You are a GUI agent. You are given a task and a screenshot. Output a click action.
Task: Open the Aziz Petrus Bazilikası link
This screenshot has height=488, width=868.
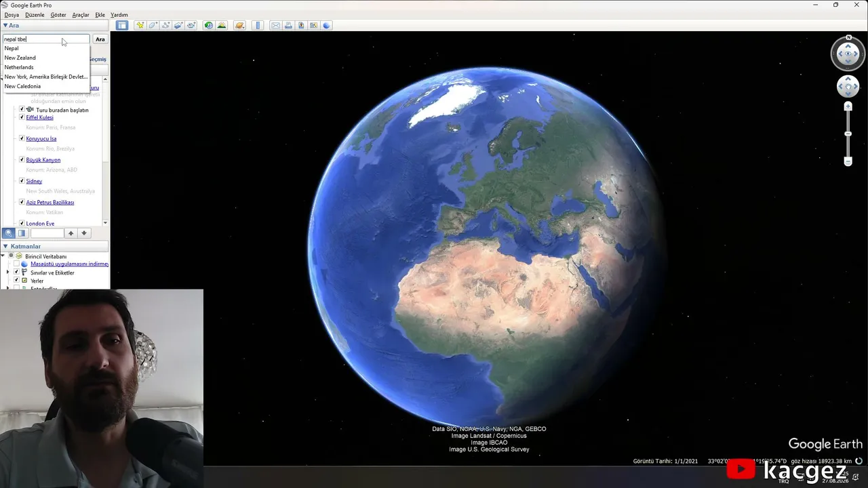[x=50, y=202]
